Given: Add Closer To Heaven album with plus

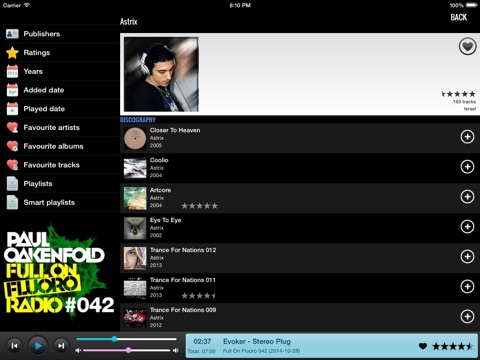Looking at the screenshot, I should click(x=467, y=137).
